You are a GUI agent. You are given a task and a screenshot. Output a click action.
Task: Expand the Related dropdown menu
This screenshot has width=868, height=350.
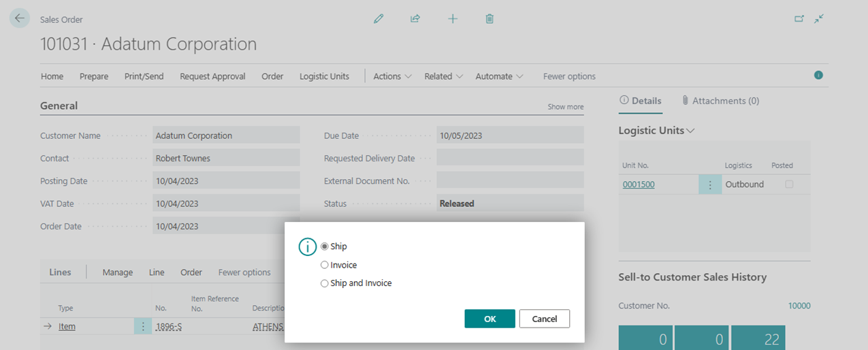(x=443, y=76)
